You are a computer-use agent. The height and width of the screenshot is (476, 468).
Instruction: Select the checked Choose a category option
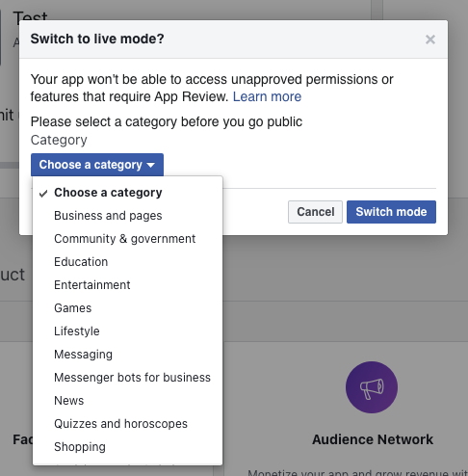[x=127, y=193]
